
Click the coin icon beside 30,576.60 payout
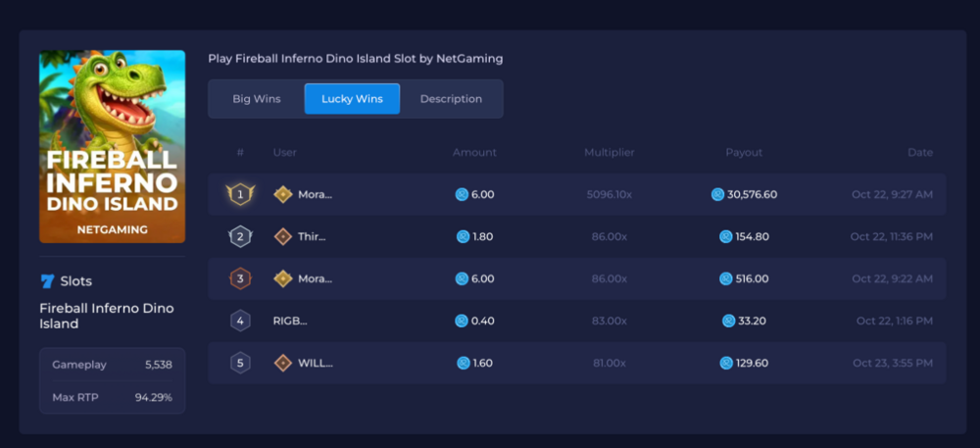(717, 195)
